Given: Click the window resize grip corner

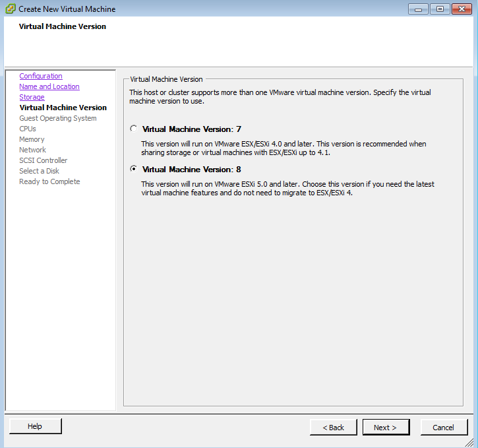Looking at the screenshot, I should (x=470, y=443).
